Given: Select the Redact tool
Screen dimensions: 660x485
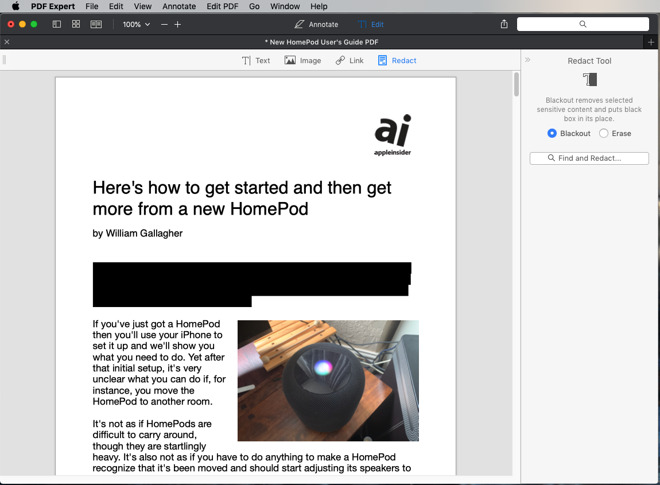Looking at the screenshot, I should [397, 61].
